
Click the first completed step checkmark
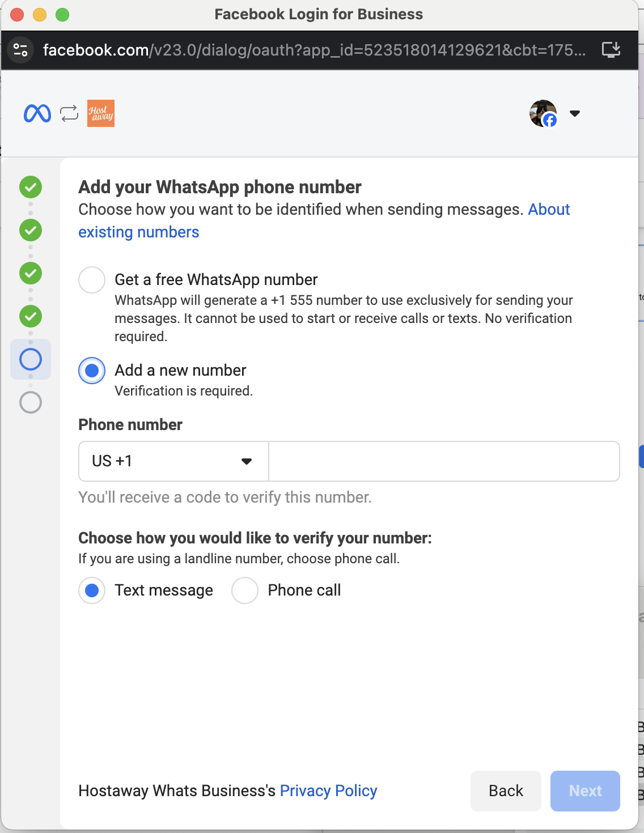click(31, 187)
